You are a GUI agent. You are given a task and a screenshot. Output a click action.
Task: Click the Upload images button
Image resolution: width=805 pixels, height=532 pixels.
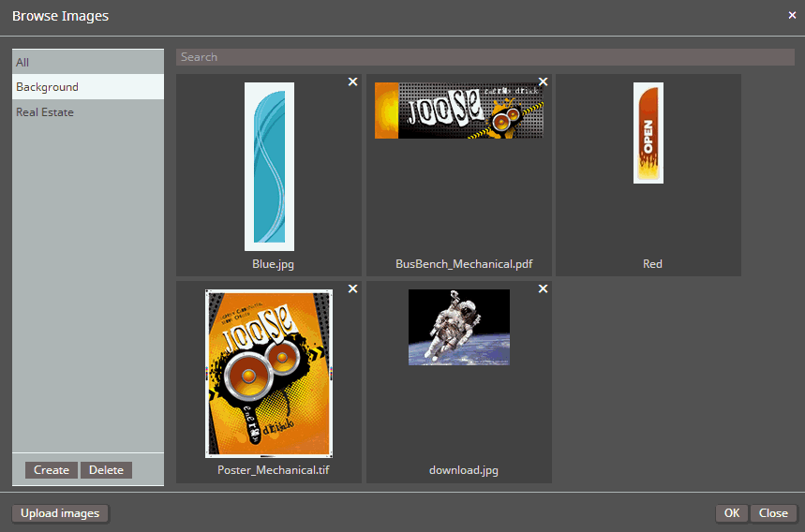(60, 513)
